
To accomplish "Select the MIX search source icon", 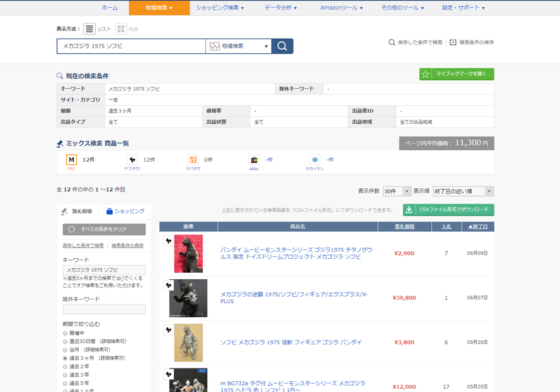I will [72, 160].
